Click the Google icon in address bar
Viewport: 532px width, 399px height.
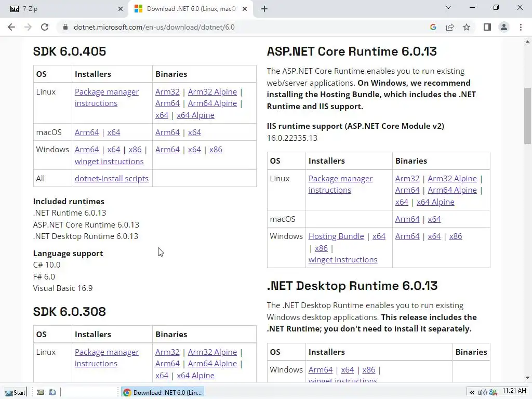tap(433, 27)
